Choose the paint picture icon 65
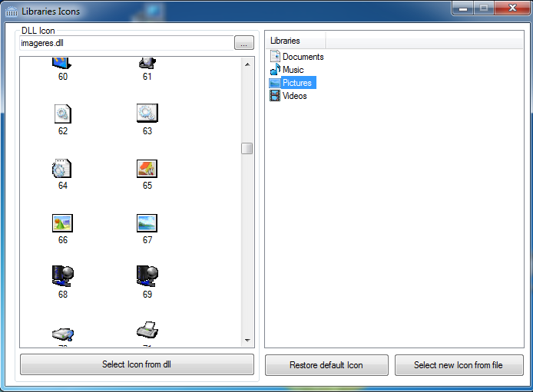 147,168
